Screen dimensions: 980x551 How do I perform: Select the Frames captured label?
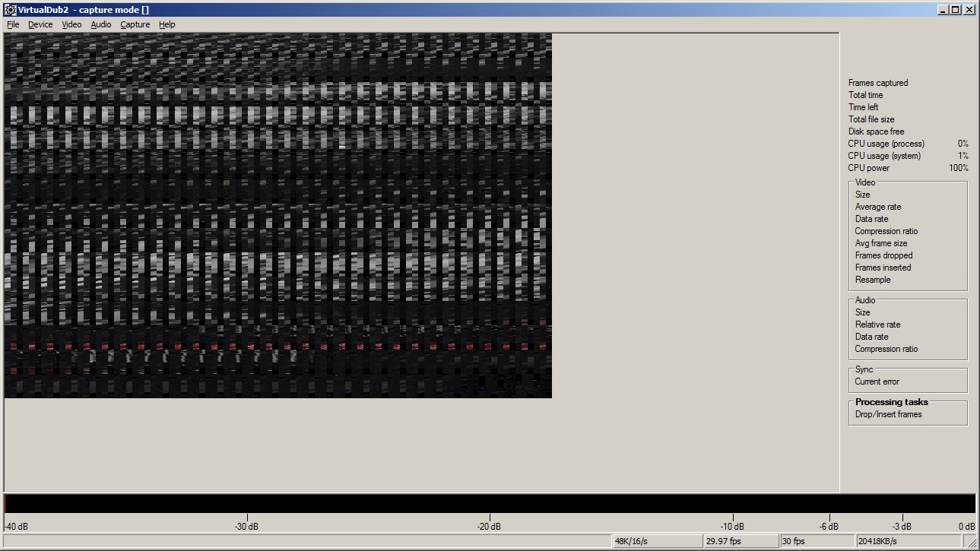coord(878,83)
